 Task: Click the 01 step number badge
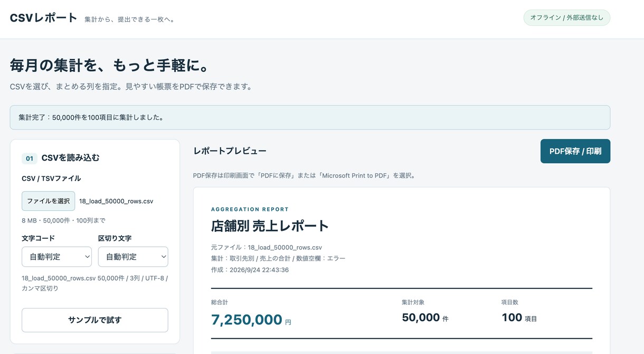point(30,159)
